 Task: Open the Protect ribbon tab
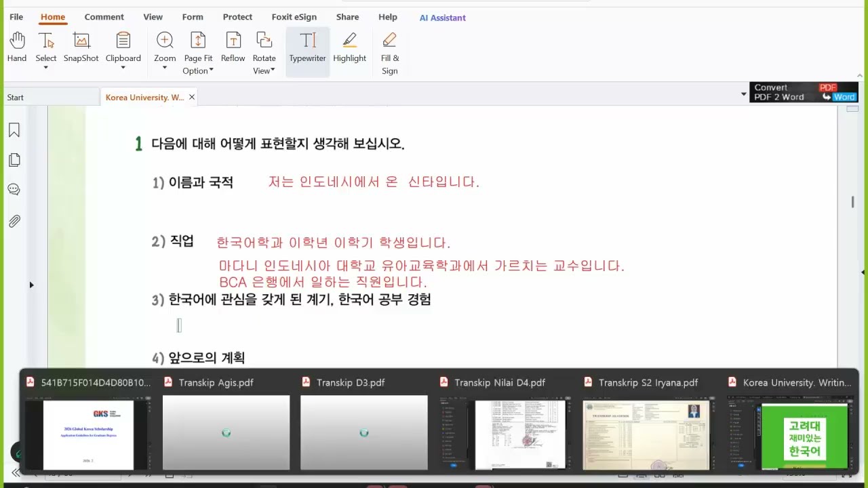click(237, 17)
